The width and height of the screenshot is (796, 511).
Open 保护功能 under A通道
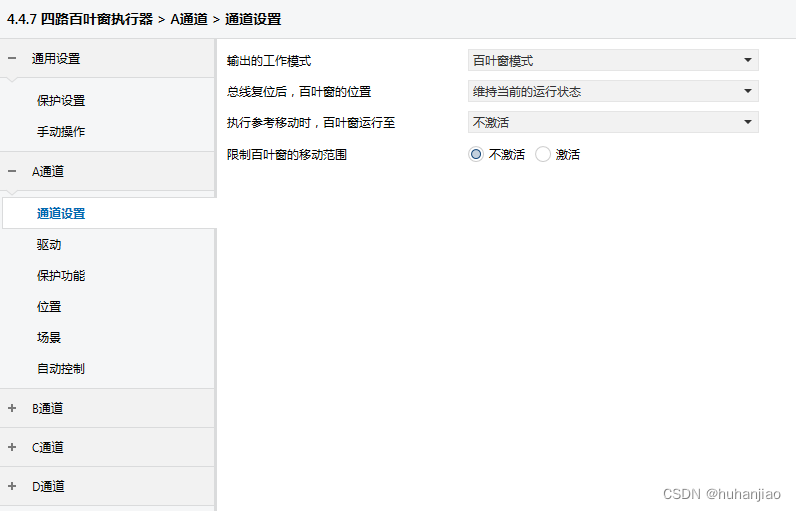click(x=61, y=276)
